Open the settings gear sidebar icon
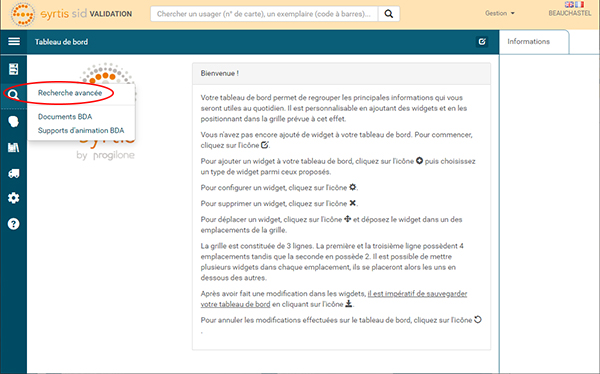 [x=13, y=198]
